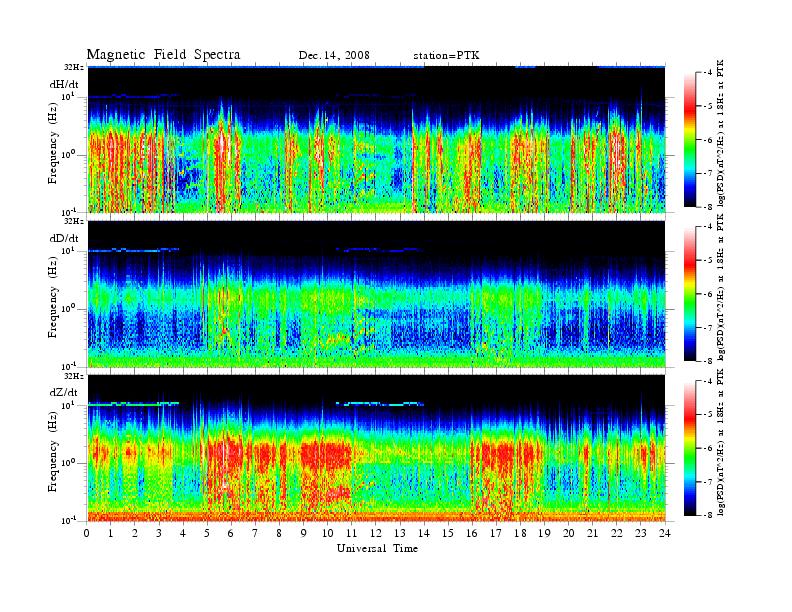Screen dimensions: 792x612
Task: Click the hour "21" tick label on the time axis
Action: pyautogui.click(x=592, y=533)
